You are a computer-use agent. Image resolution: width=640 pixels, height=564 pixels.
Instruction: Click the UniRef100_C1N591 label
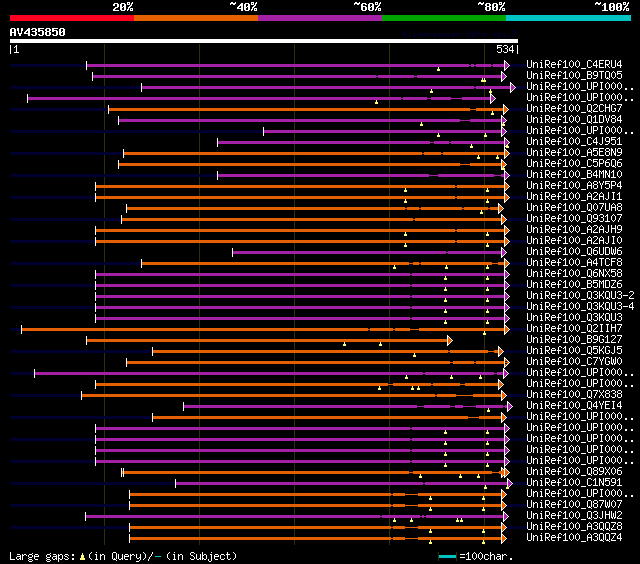pyautogui.click(x=574, y=483)
